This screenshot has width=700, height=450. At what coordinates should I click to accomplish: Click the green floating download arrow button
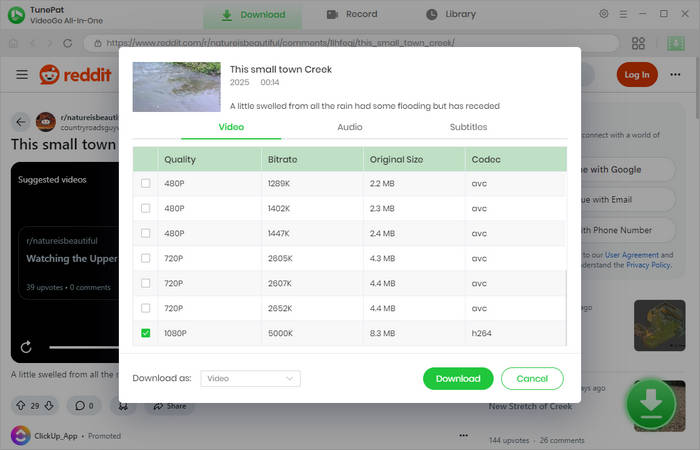[x=650, y=404]
